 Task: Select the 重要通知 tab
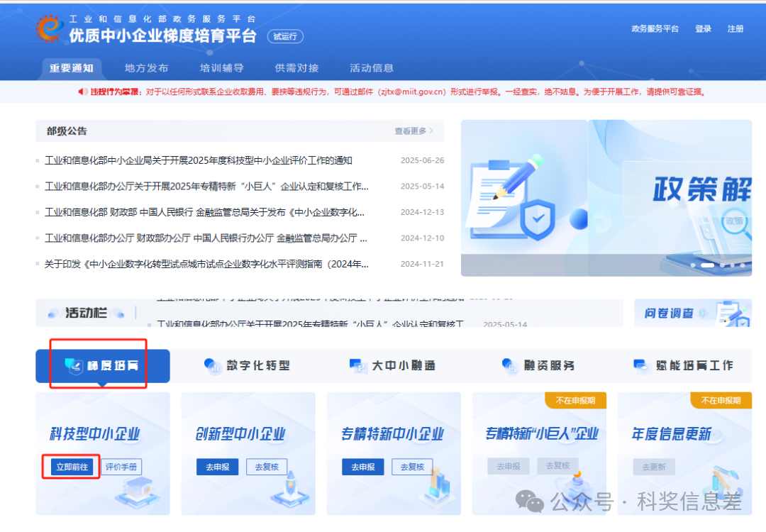(71, 68)
